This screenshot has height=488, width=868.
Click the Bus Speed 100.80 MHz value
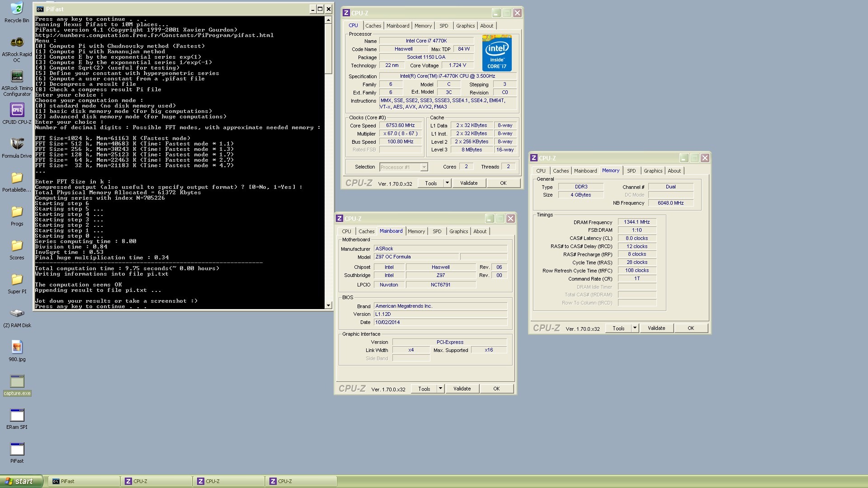[x=400, y=142]
